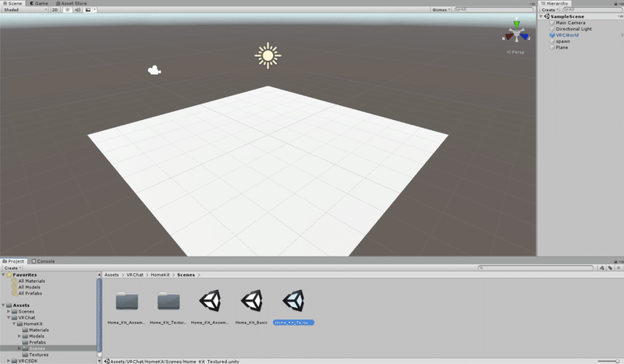Screen dimensions: 624x364
Task: Select the VRCSDK folder in tree
Action: [x=25, y=361]
